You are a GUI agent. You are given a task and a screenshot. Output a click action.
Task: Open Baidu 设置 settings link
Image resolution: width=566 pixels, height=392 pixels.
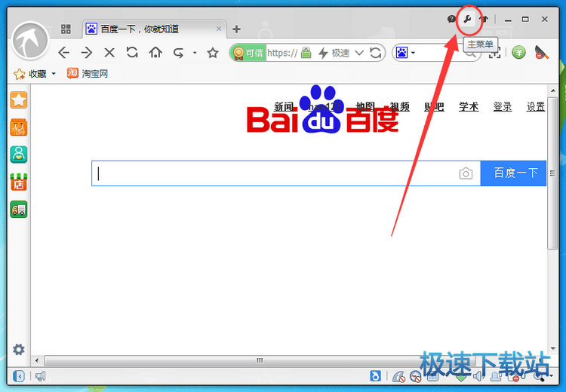point(536,107)
